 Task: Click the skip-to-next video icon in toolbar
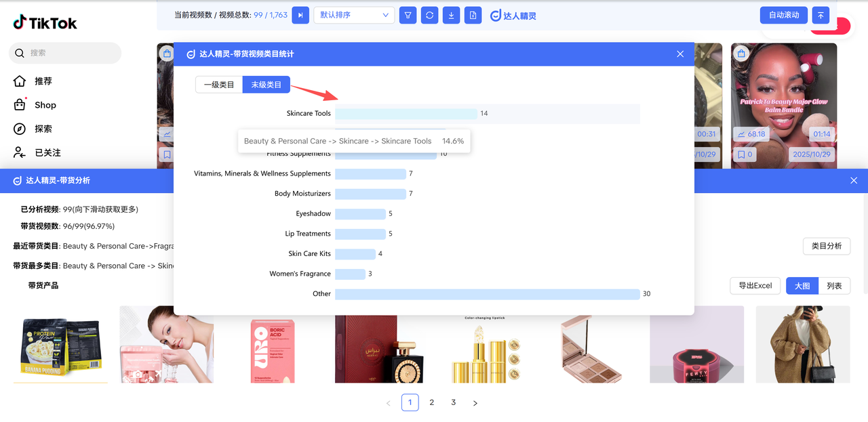coord(300,15)
